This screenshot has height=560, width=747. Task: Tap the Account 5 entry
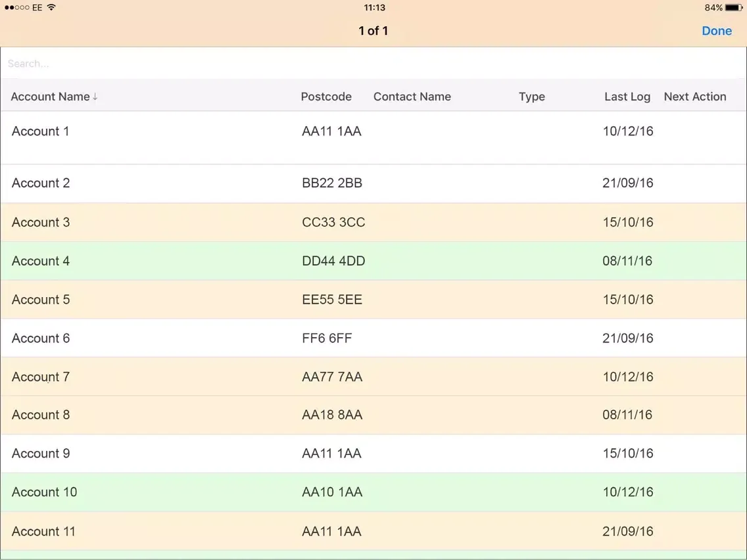coord(41,300)
